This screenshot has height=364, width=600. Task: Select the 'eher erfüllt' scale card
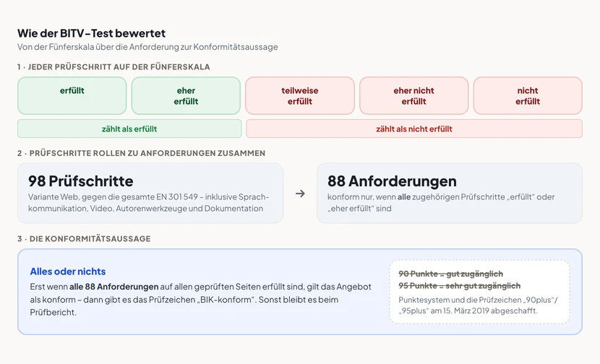point(186,95)
